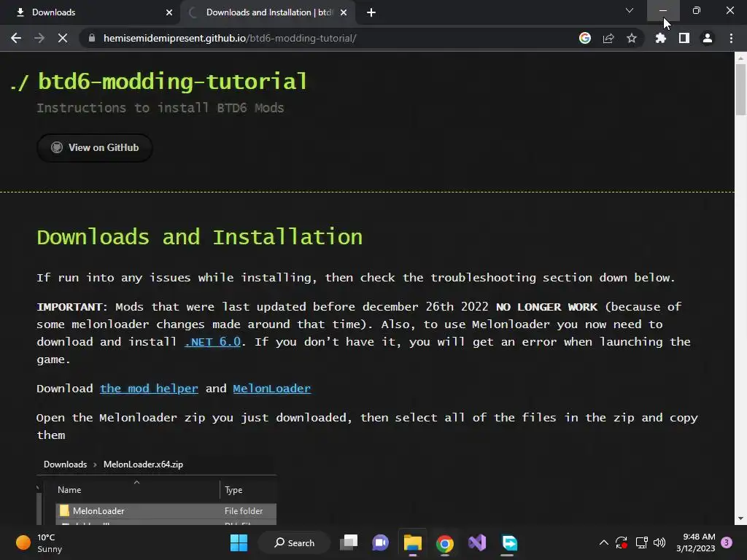The width and height of the screenshot is (747, 560).
Task: Show hidden system tray icons
Action: pos(603,542)
